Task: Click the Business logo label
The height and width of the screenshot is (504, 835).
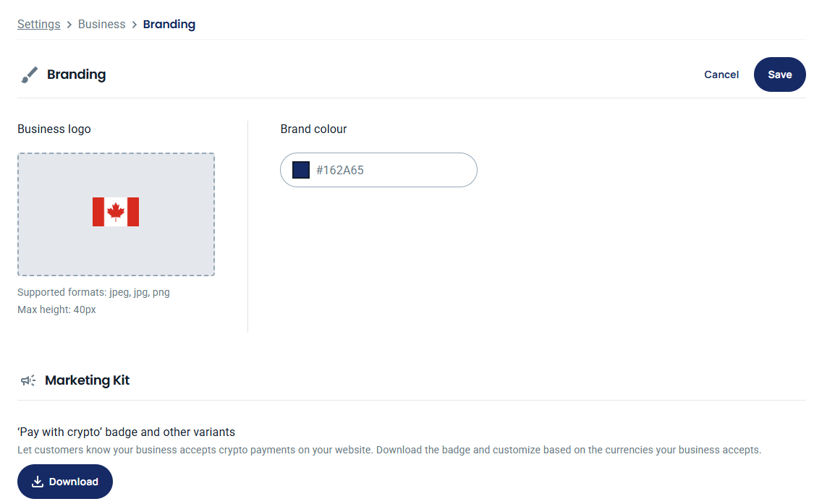Action: 54,129
